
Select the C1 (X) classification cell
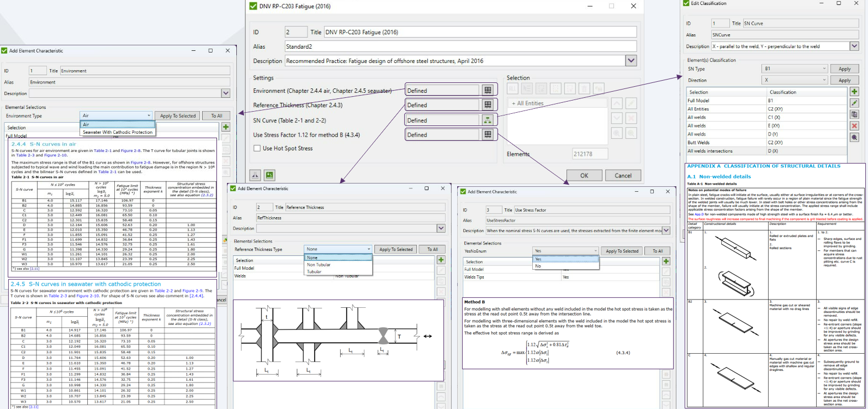click(807, 117)
